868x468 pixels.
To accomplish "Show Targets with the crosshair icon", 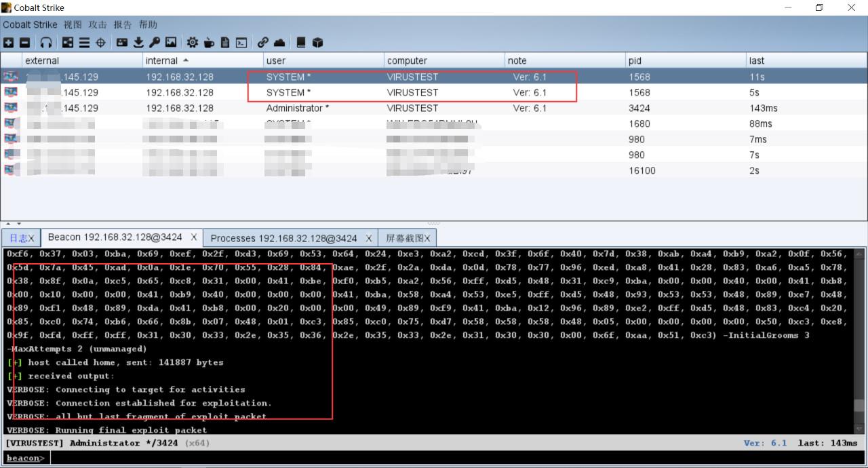I will pyautogui.click(x=100, y=43).
